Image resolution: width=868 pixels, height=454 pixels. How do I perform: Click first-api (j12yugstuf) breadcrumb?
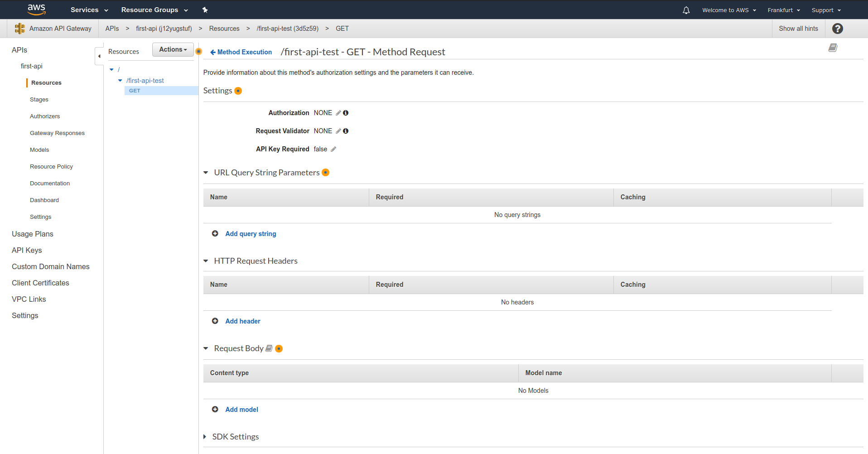tap(164, 29)
